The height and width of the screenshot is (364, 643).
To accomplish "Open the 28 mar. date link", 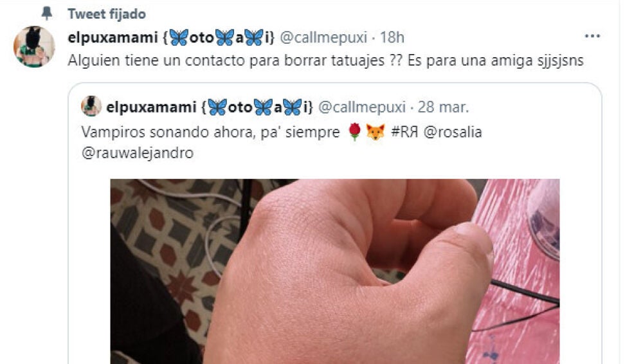I will tap(443, 107).
